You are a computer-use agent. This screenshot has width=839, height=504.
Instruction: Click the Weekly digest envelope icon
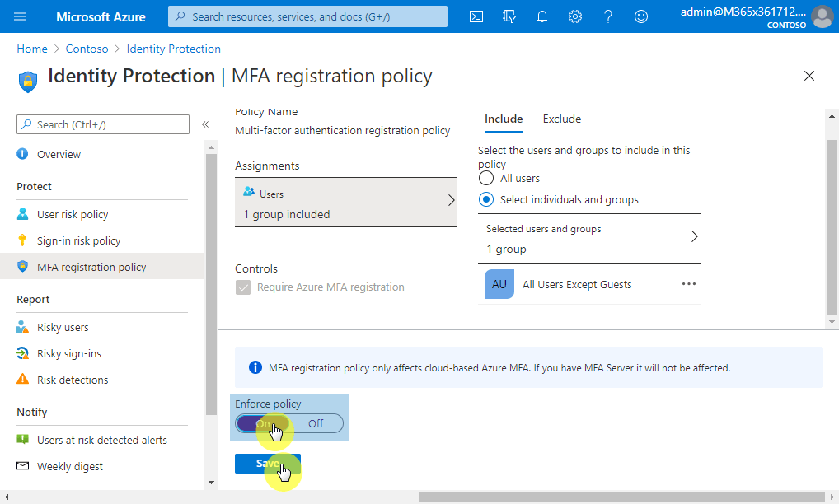tap(22, 465)
